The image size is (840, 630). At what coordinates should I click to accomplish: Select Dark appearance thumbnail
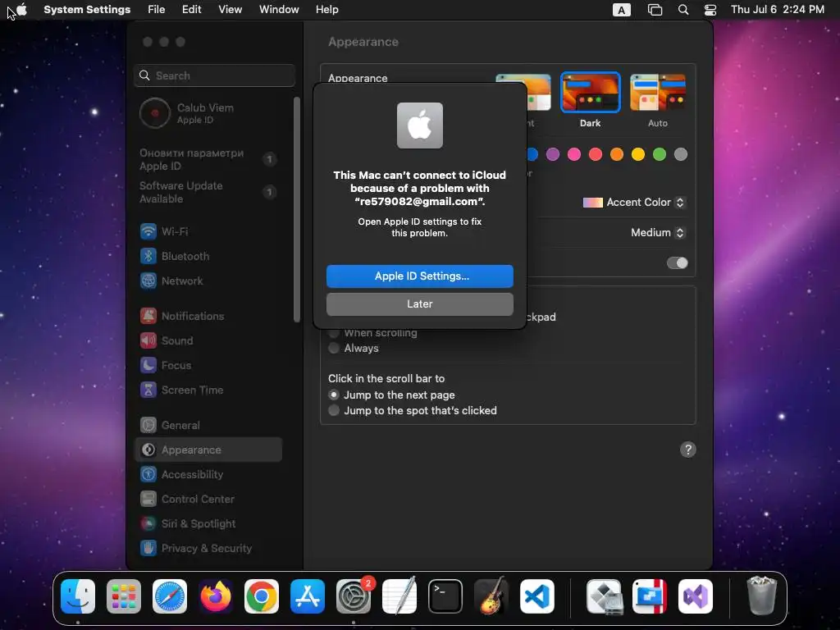click(x=591, y=92)
